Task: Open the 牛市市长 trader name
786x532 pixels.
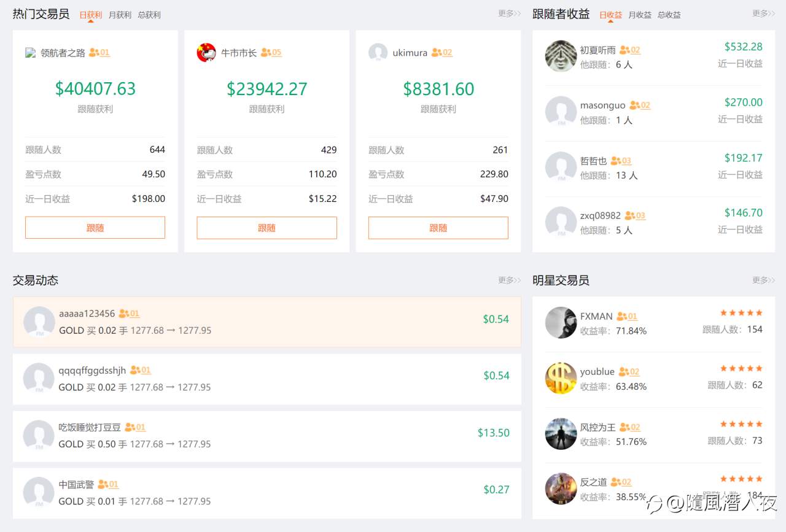Action: (239, 53)
